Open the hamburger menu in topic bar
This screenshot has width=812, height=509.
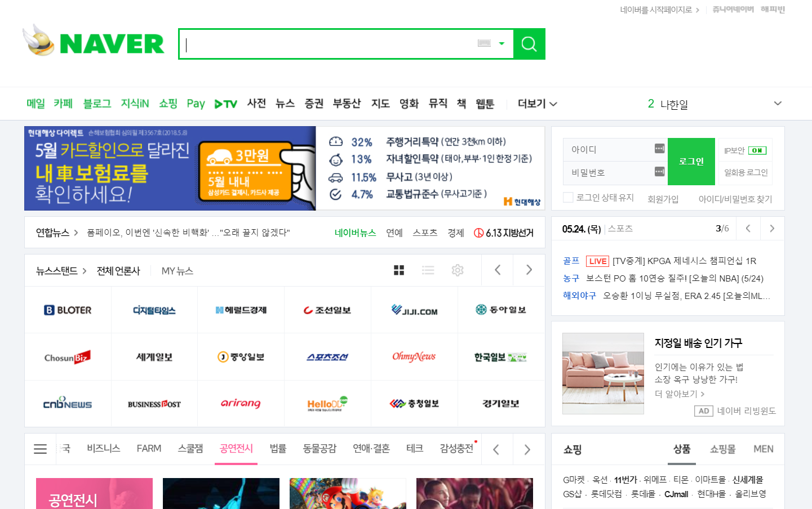40,449
